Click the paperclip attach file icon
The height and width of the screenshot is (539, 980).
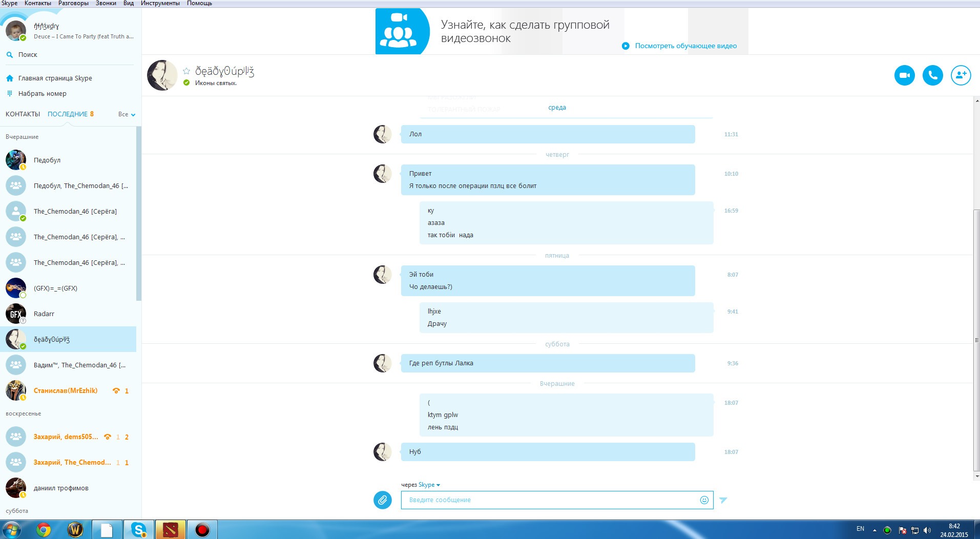coord(382,500)
